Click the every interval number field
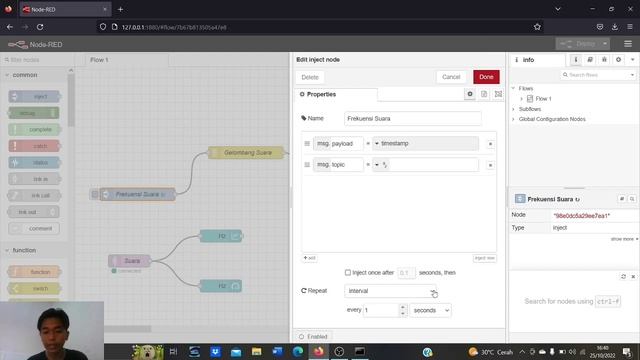 click(381, 310)
